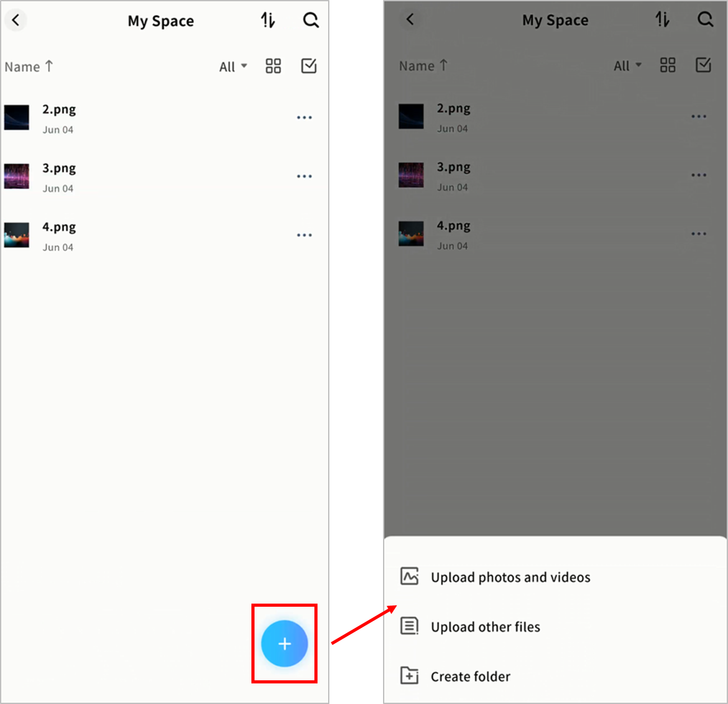Click the folder-plus icon beside Create folder
Viewport: 728px width, 704px height.
click(x=409, y=675)
